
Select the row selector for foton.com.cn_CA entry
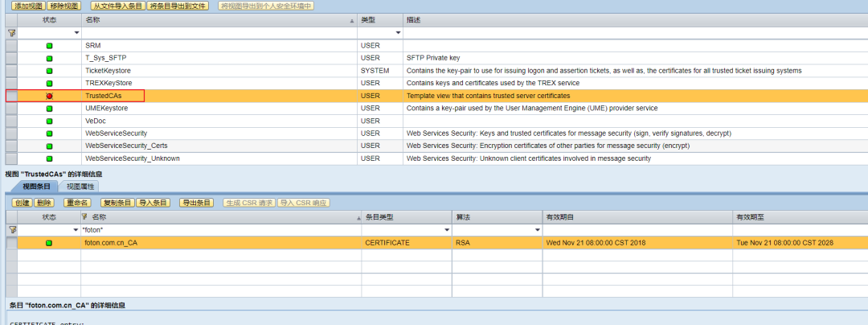(x=11, y=242)
